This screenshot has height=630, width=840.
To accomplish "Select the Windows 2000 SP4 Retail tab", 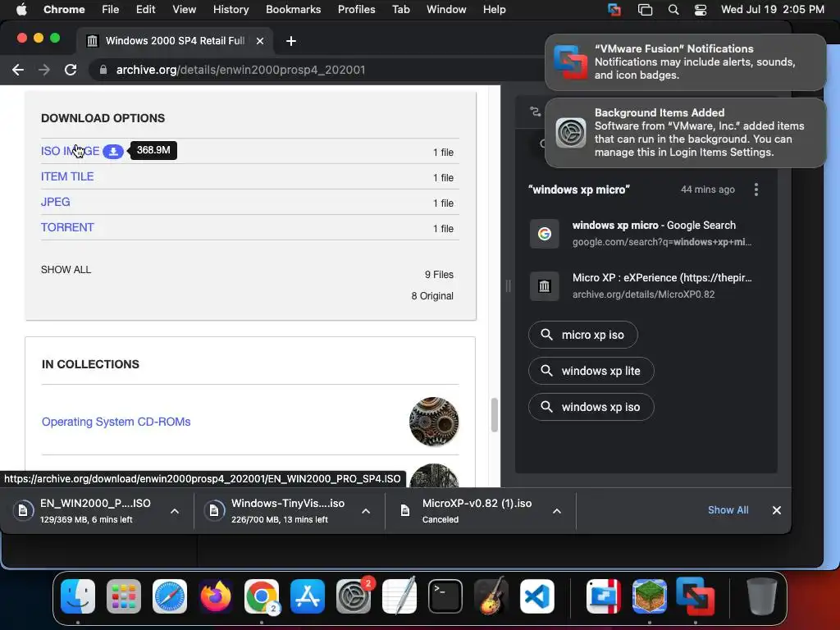I will 176,41.
